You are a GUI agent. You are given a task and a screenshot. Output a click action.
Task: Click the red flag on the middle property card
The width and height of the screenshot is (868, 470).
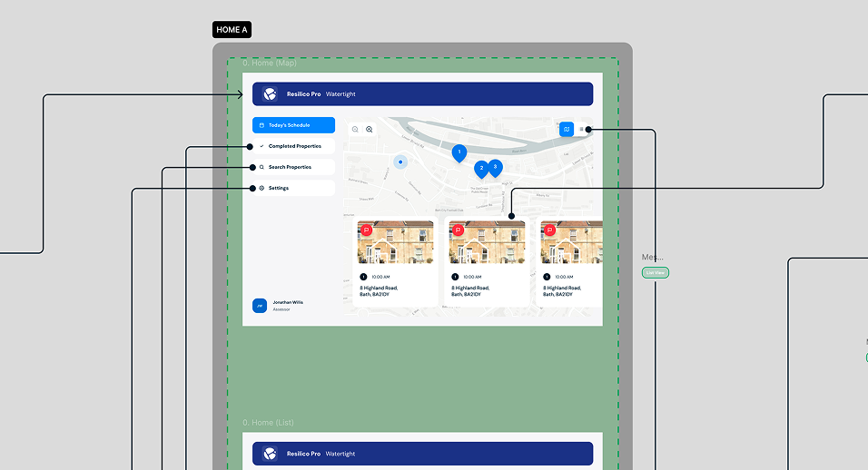coord(458,230)
